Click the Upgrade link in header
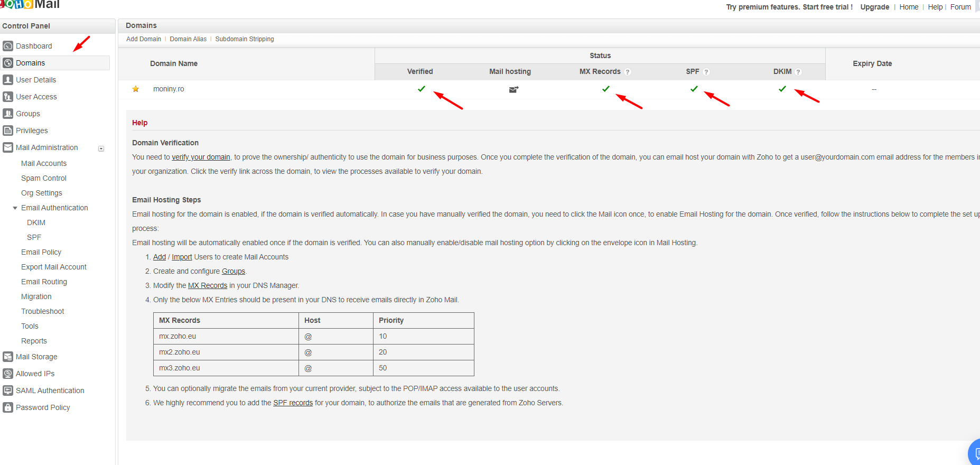Viewport: 980px width, 465px height. (x=874, y=7)
